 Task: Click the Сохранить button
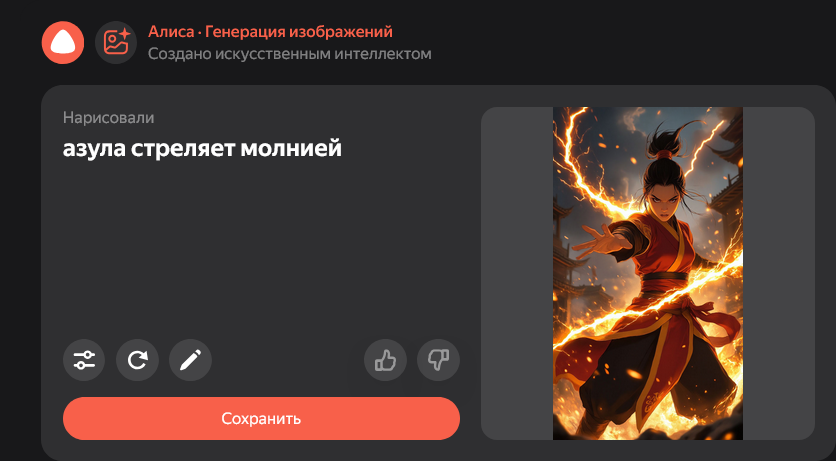tap(261, 418)
